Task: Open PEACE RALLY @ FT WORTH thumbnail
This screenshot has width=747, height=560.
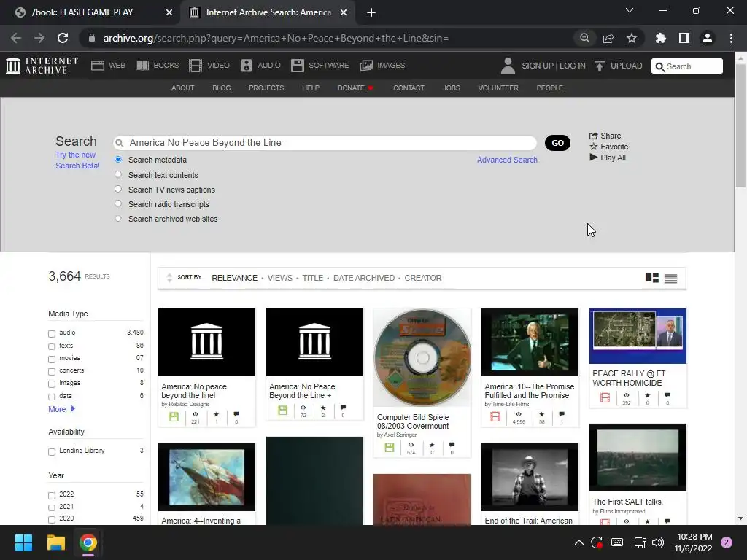Action: pos(638,335)
